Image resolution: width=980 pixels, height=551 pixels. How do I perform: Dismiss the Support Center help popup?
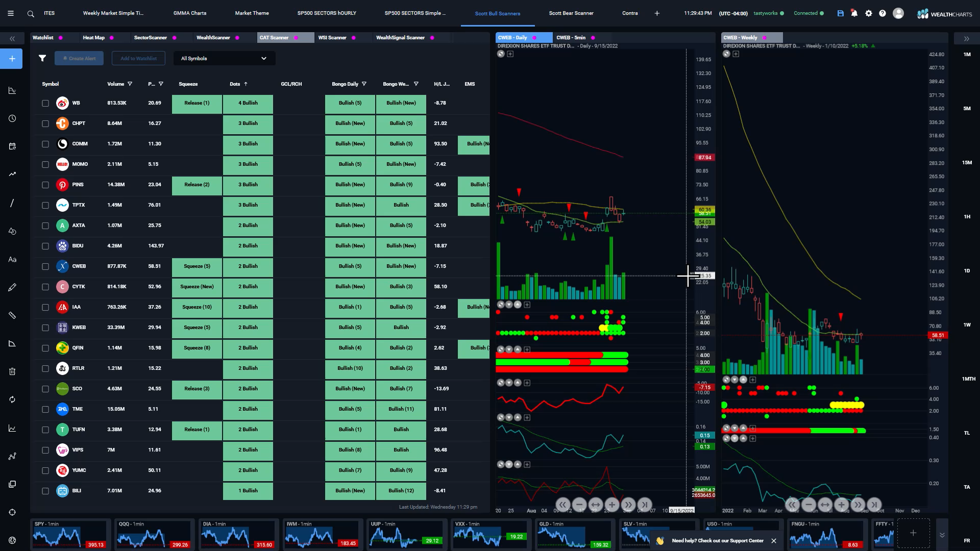point(774,541)
